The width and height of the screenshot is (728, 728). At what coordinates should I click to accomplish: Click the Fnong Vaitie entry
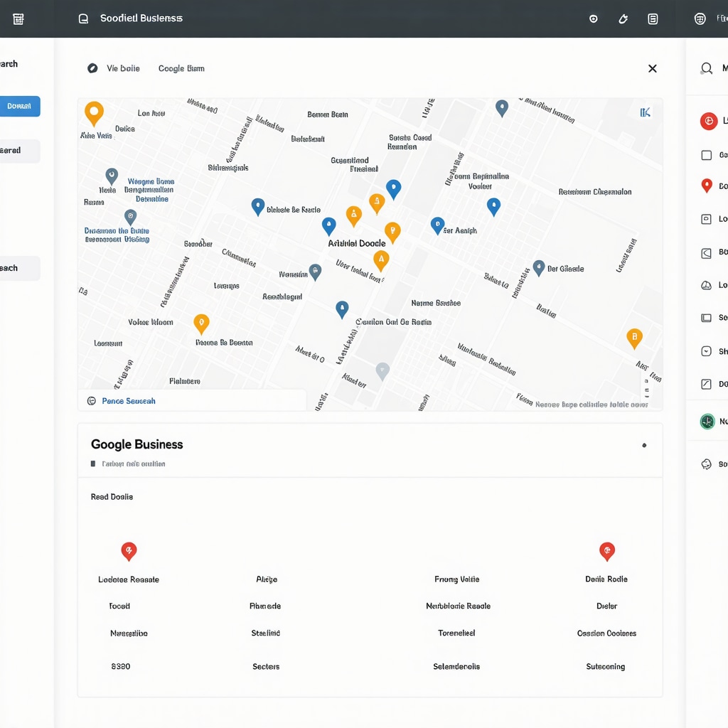point(457,579)
